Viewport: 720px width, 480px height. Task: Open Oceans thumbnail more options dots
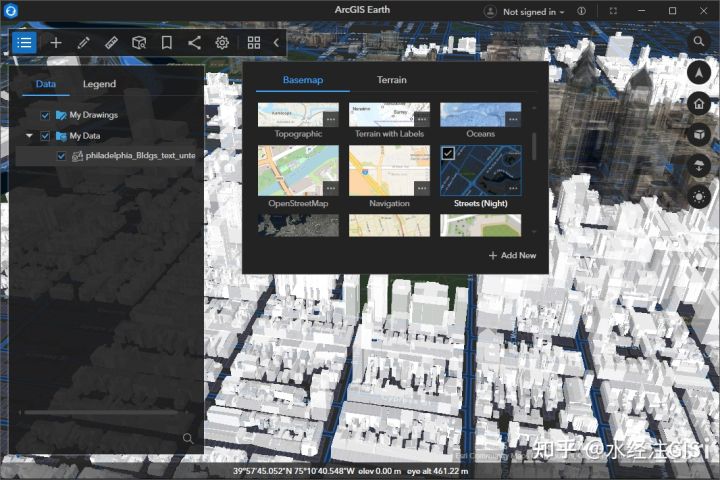pyautogui.click(x=513, y=119)
